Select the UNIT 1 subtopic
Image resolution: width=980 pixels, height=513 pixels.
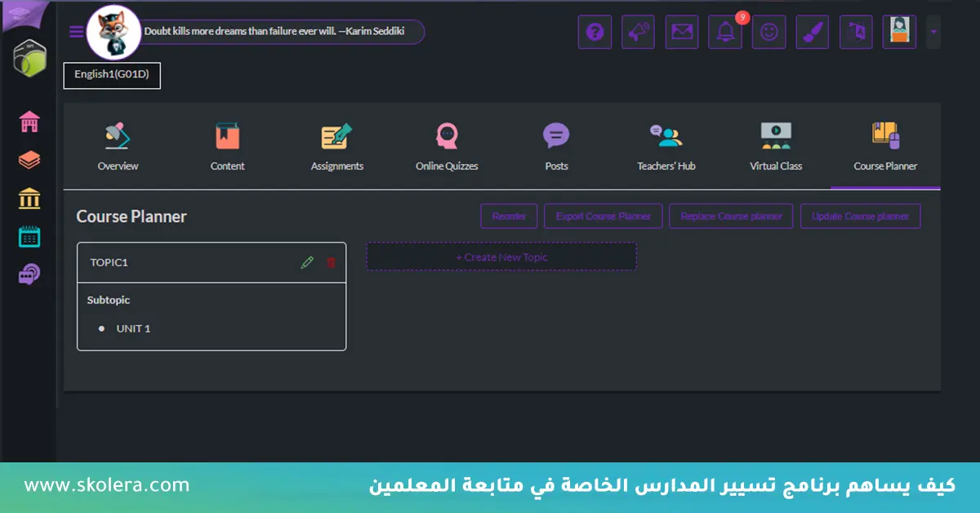[x=132, y=328]
